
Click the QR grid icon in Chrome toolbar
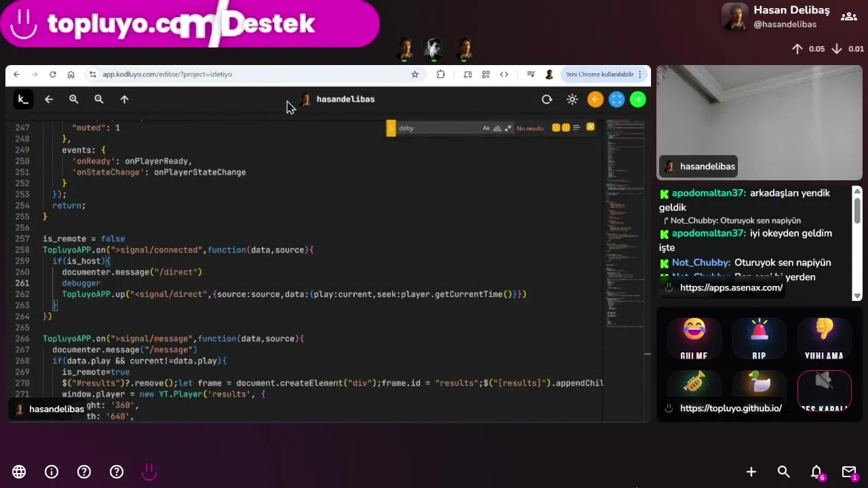tap(486, 75)
